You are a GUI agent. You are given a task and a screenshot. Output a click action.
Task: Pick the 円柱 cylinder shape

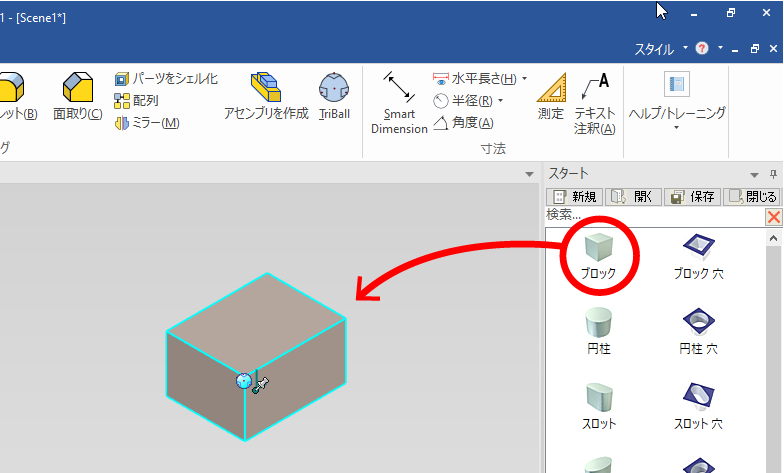coord(598,331)
